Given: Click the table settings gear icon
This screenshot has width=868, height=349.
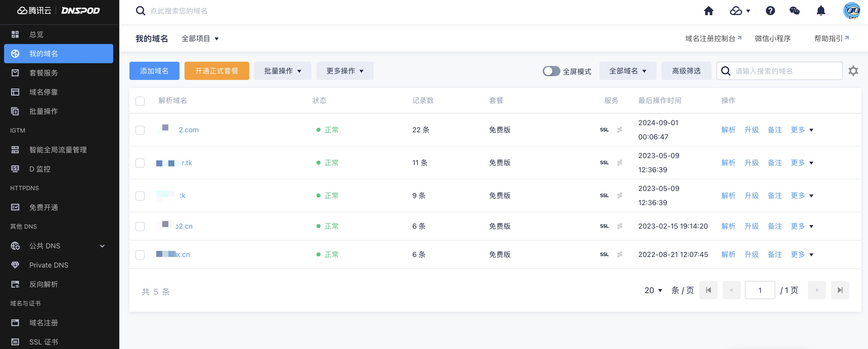Looking at the screenshot, I should [853, 71].
